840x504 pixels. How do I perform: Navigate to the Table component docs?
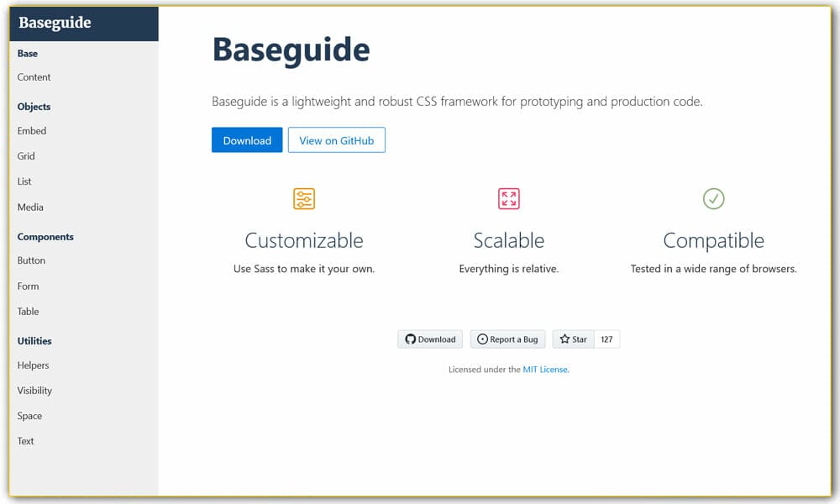[28, 311]
